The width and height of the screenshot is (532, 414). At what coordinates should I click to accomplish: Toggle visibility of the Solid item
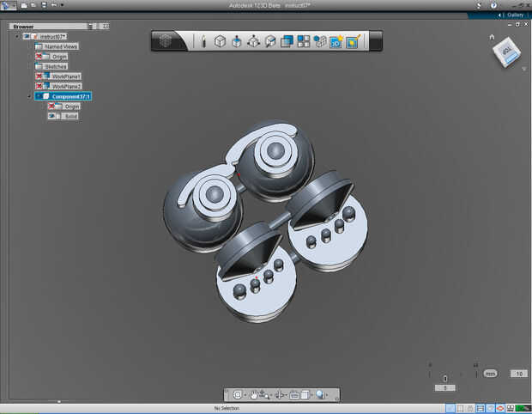coord(51,116)
